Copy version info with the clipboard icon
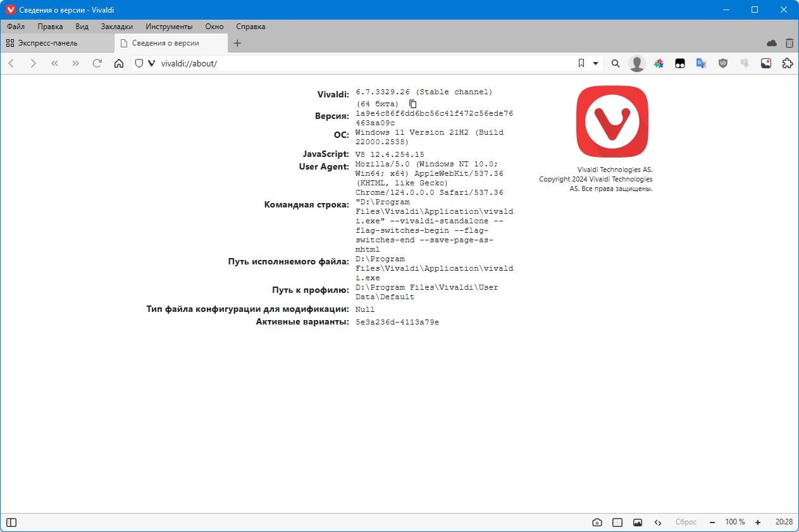Screen dimensions: 799x532 pos(413,104)
